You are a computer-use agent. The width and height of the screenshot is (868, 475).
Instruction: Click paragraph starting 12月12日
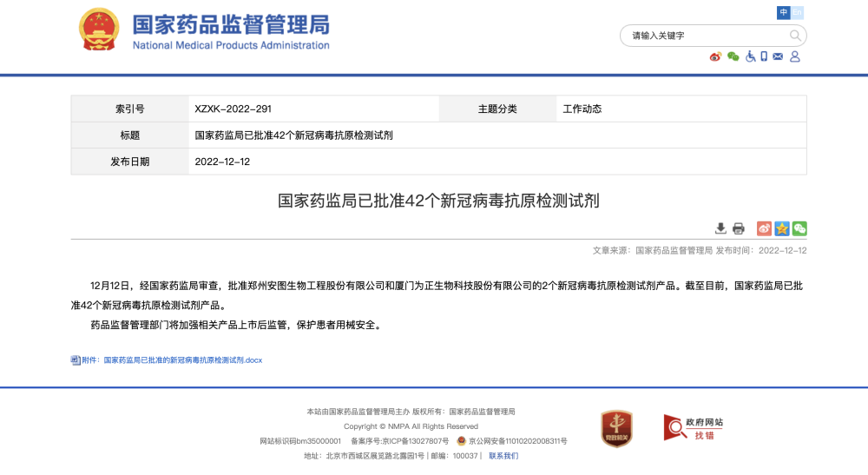tap(438, 295)
